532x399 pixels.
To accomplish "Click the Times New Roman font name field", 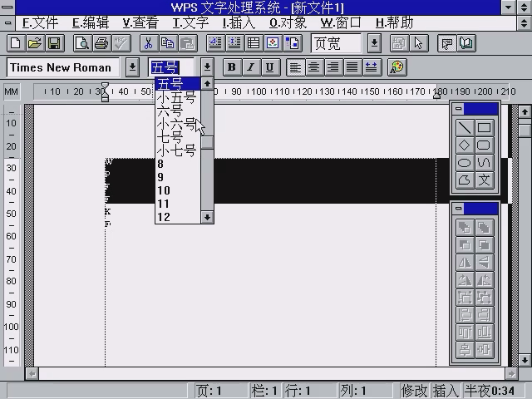I will pyautogui.click(x=63, y=67).
